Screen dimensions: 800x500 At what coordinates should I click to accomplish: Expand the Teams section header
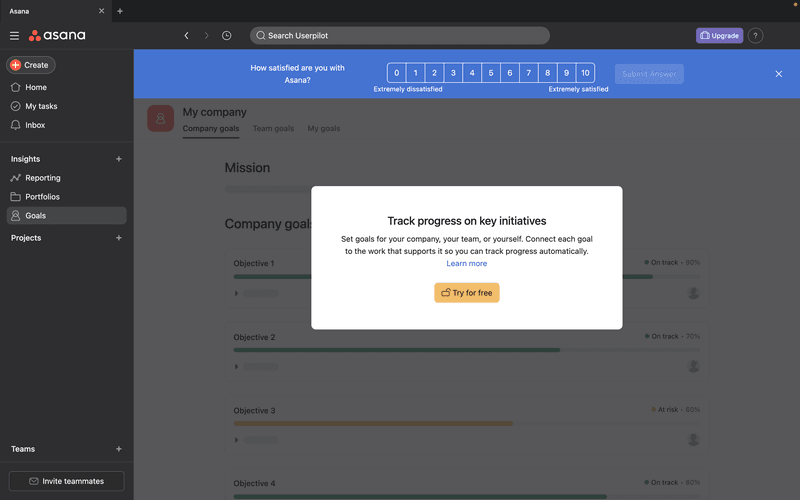tap(23, 449)
